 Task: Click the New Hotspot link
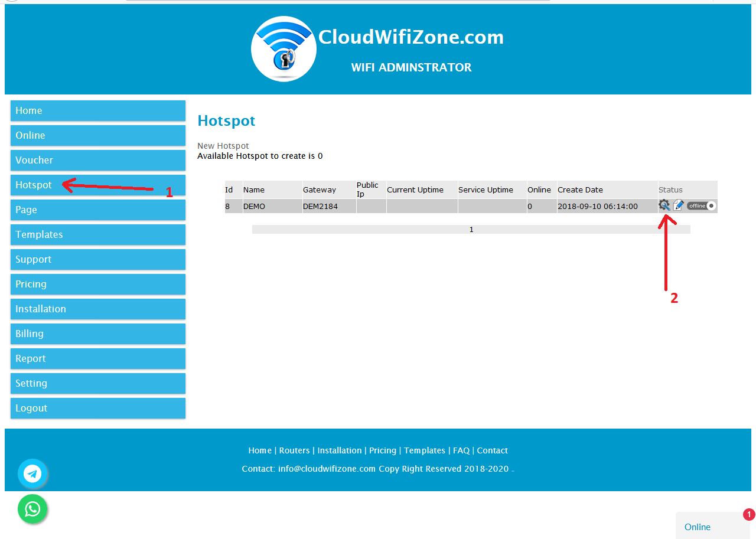pyautogui.click(x=223, y=146)
